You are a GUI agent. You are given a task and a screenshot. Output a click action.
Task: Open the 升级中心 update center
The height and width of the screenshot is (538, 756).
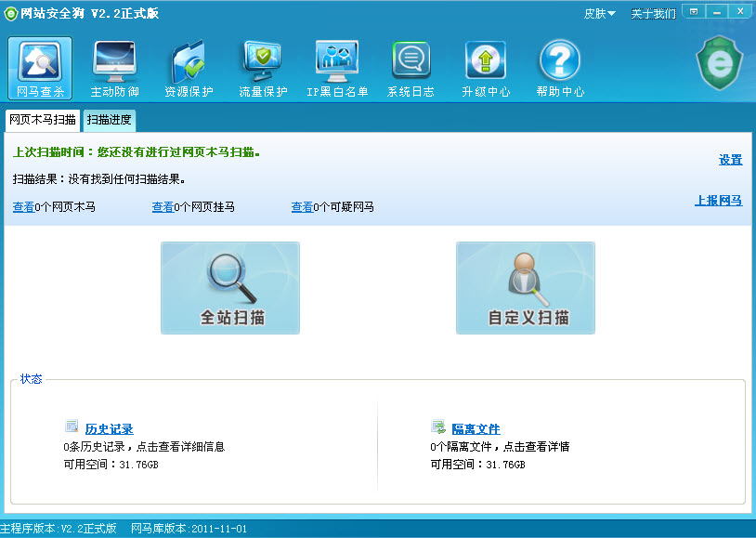[x=484, y=67]
